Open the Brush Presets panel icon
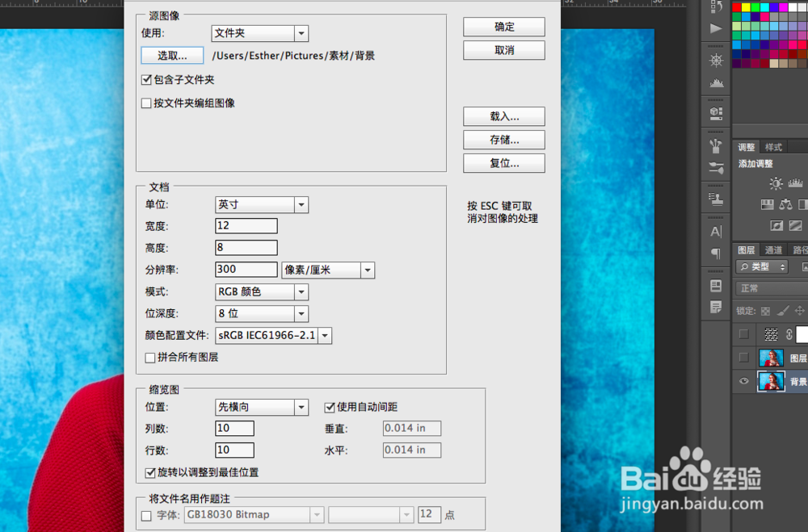Viewport: 808px width, 532px height. click(716, 146)
